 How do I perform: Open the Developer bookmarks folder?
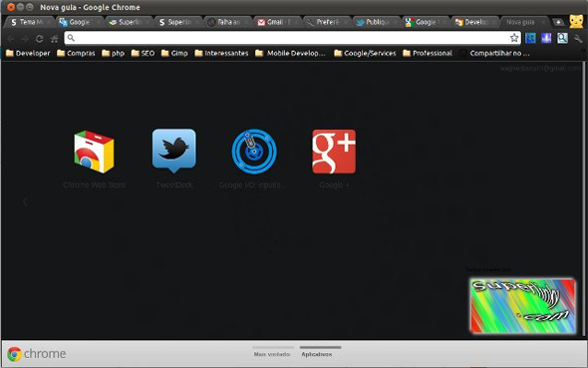point(28,53)
